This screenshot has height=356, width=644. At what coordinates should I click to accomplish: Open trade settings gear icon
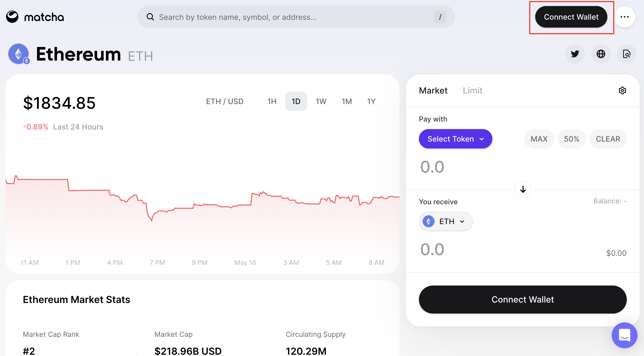click(x=622, y=90)
